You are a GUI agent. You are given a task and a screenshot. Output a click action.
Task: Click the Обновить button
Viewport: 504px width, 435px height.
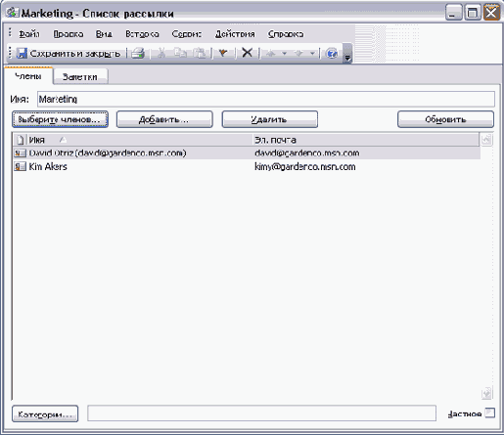pyautogui.click(x=445, y=119)
